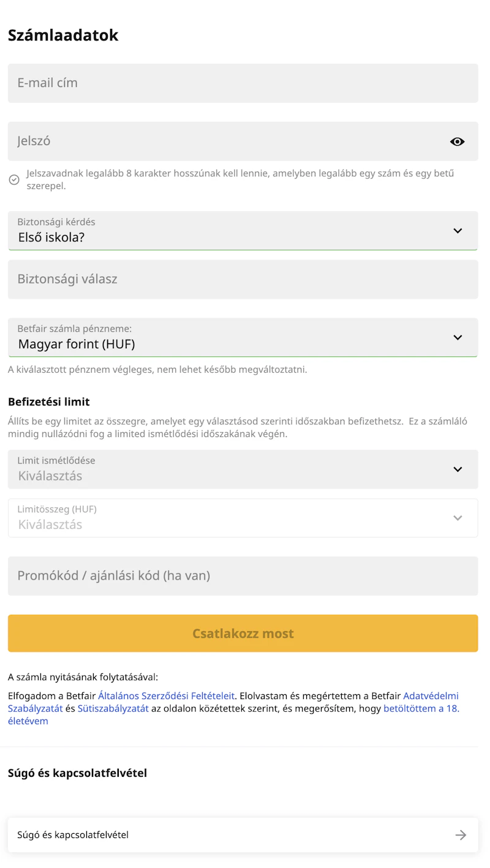This screenshot has width=490, height=868.
Task: Open the Betfair számla pénzneme dropdown
Action: 457,337
